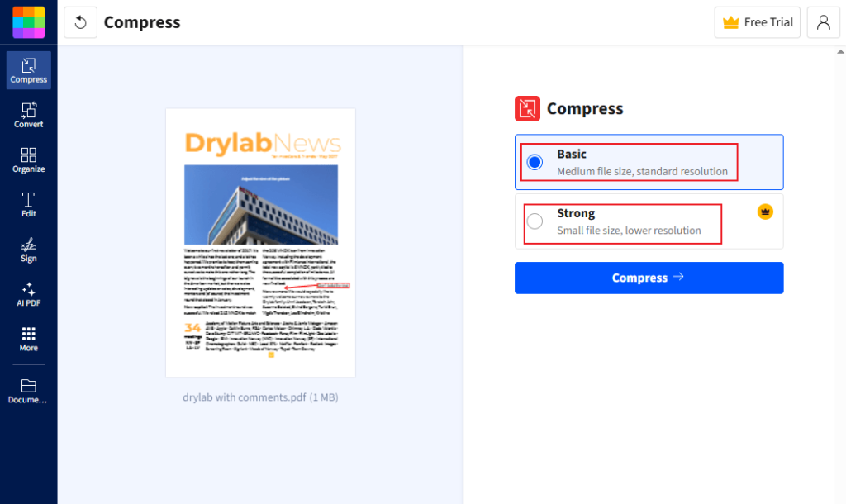Open the AI PDF feature
Viewport: 846px width, 504px height.
click(28, 297)
